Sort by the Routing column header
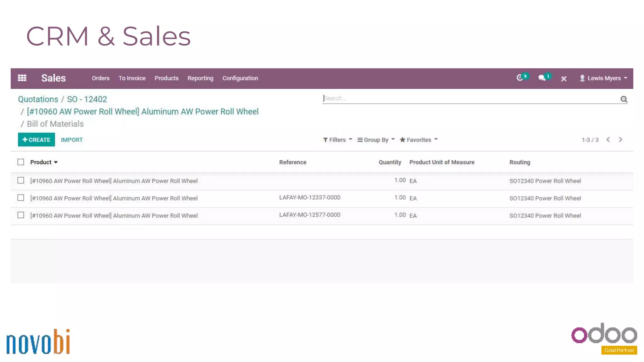The width and height of the screenshot is (644, 362). (x=520, y=162)
